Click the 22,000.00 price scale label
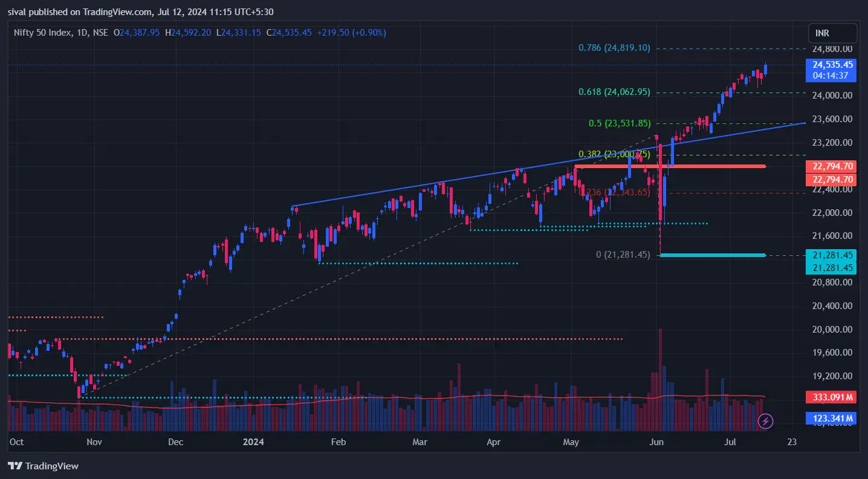 tap(831, 213)
